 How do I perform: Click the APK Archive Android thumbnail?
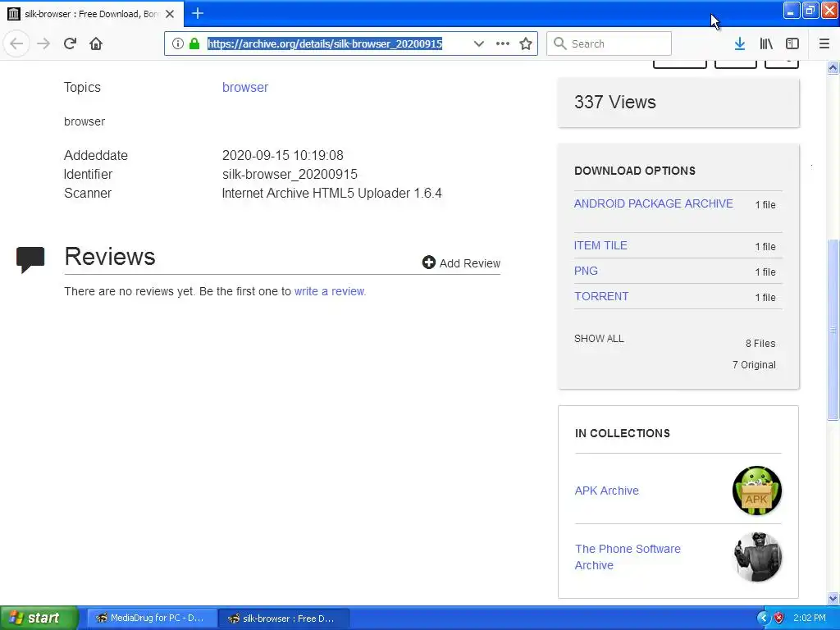click(757, 491)
